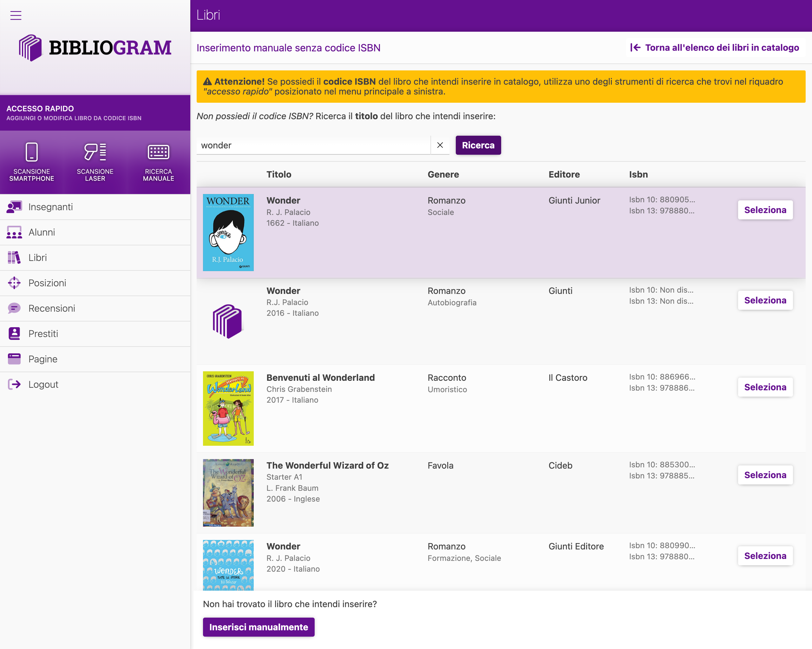Return to book catalog list link
812x649 pixels.
pos(715,48)
